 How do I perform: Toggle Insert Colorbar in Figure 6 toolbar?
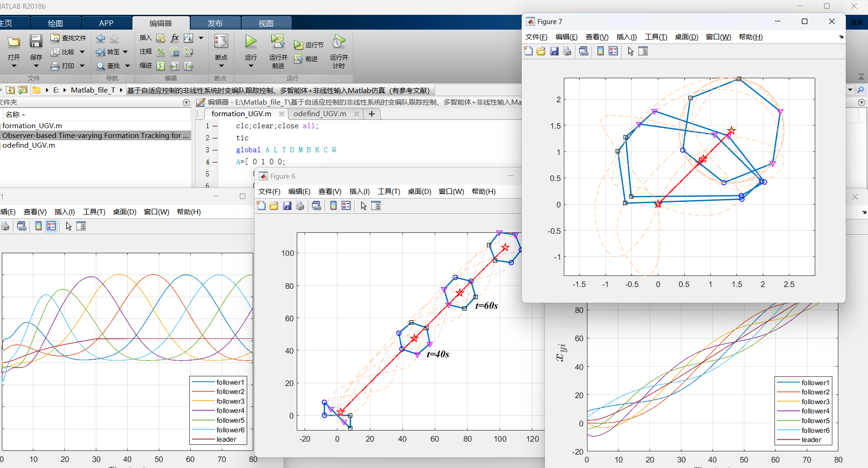pyautogui.click(x=333, y=206)
